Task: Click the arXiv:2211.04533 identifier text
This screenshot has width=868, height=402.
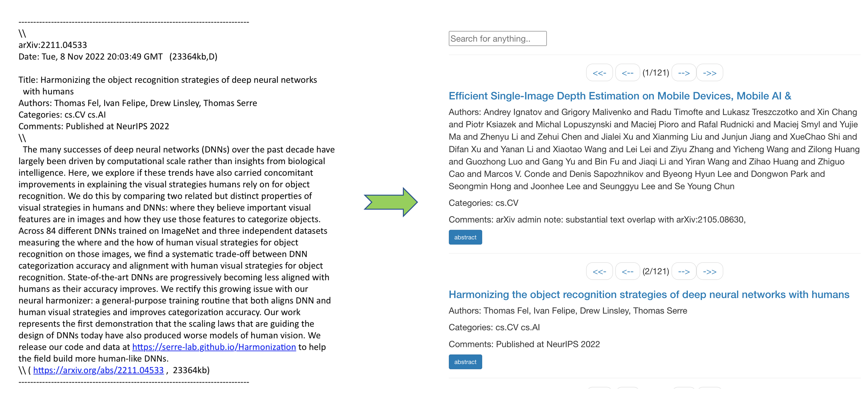Action: click(x=53, y=45)
